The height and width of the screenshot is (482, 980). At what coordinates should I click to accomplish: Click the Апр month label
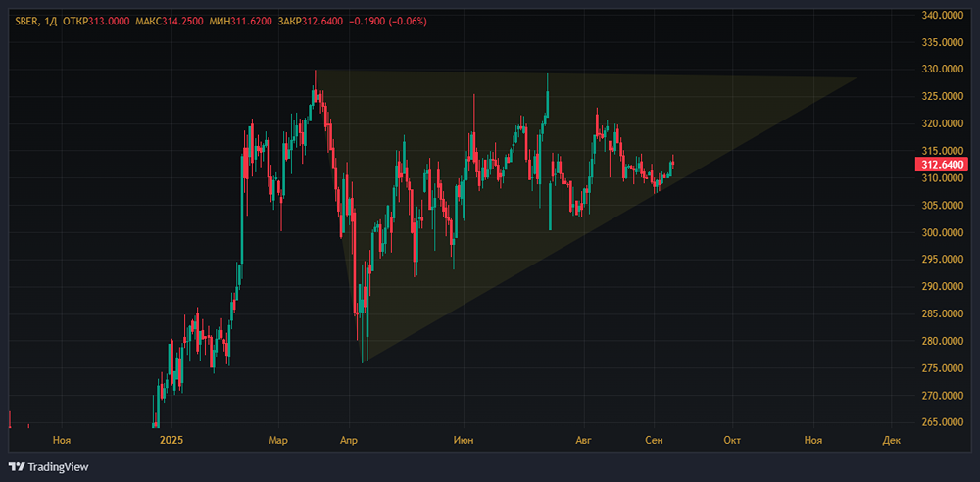[349, 440]
